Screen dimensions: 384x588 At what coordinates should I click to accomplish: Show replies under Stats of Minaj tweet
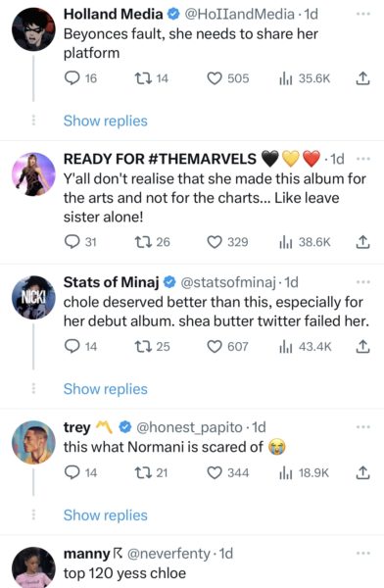106,389
